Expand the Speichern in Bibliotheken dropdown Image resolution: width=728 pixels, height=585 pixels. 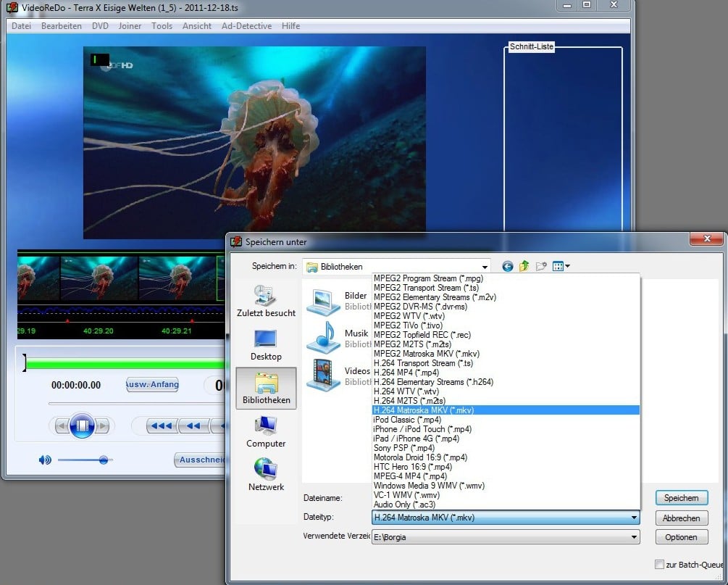(485, 267)
